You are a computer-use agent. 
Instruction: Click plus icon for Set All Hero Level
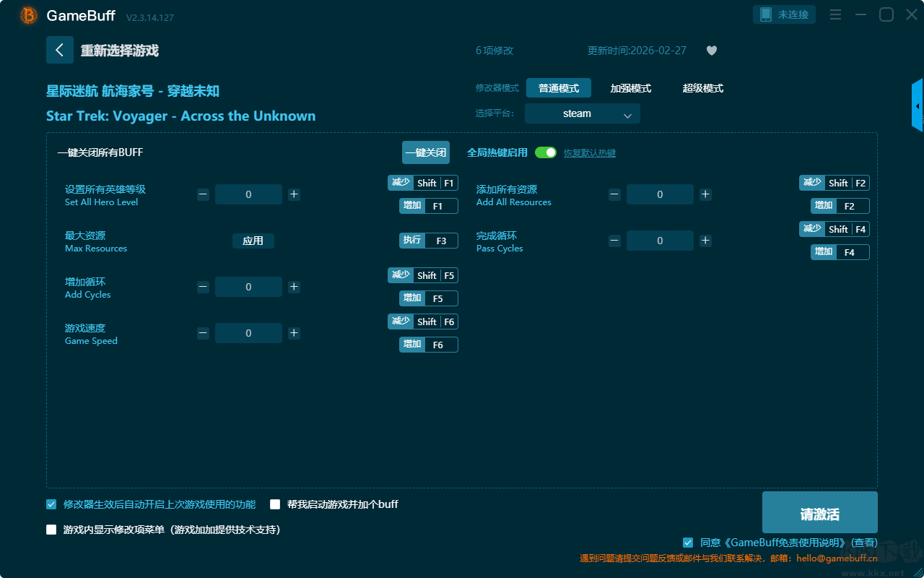[294, 194]
